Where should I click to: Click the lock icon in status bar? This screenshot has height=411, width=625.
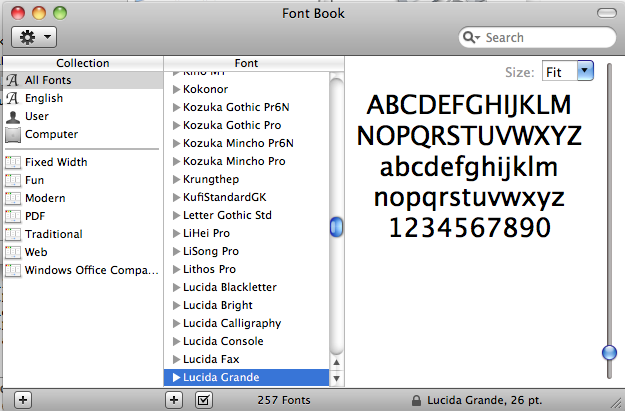(416, 400)
